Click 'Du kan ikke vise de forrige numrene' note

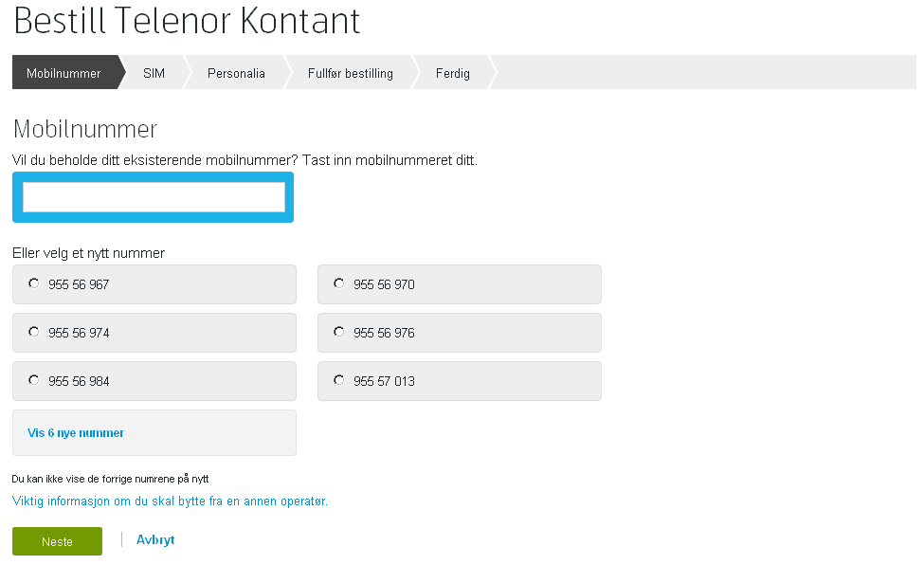tap(110, 479)
